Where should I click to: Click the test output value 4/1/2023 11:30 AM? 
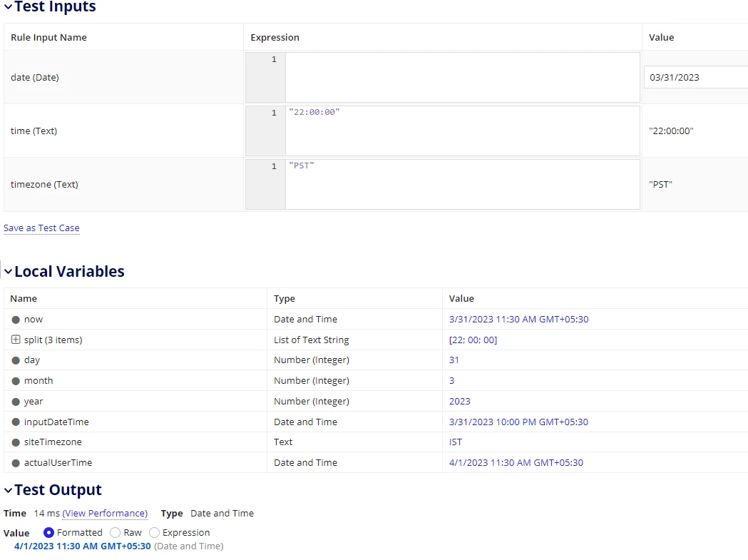[83, 546]
